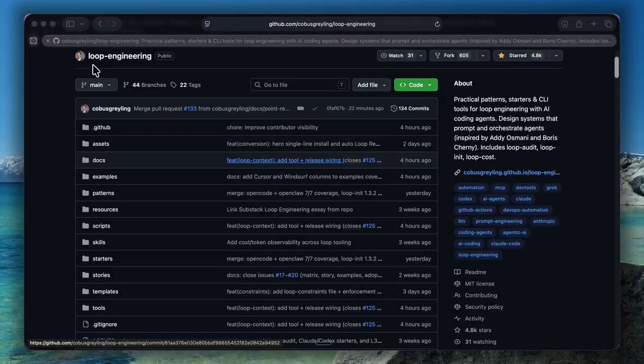Show the tab overview icon
644x364 pixels.
click(x=609, y=24)
